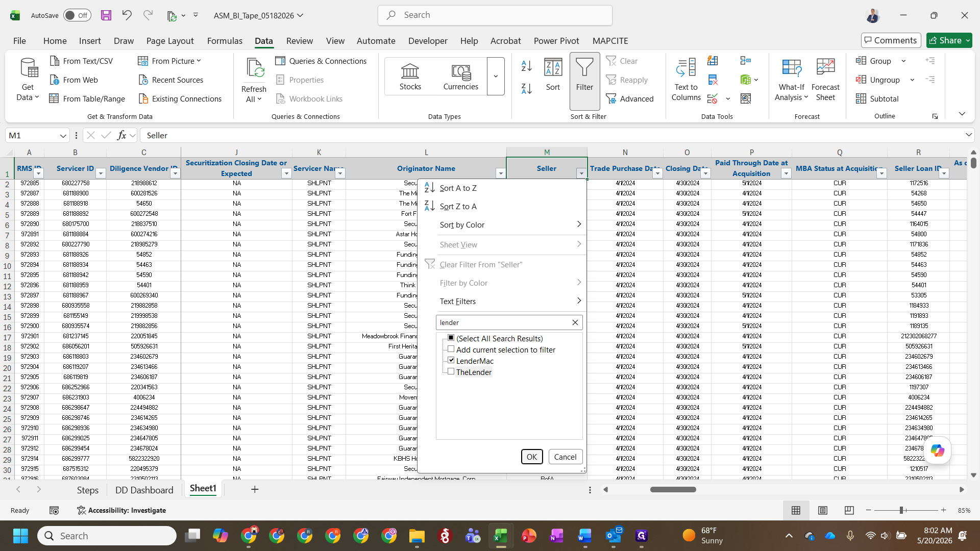This screenshot has width=980, height=551.
Task: Click From Web icon
Action: click(55, 80)
